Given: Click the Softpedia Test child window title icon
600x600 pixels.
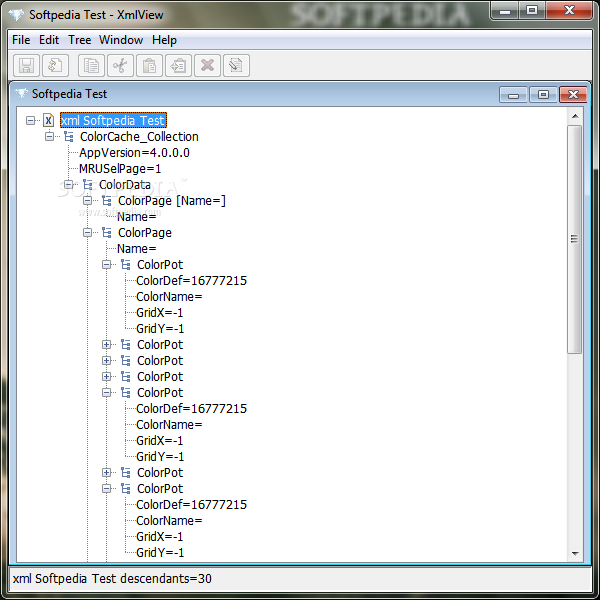Looking at the screenshot, I should (x=21, y=93).
